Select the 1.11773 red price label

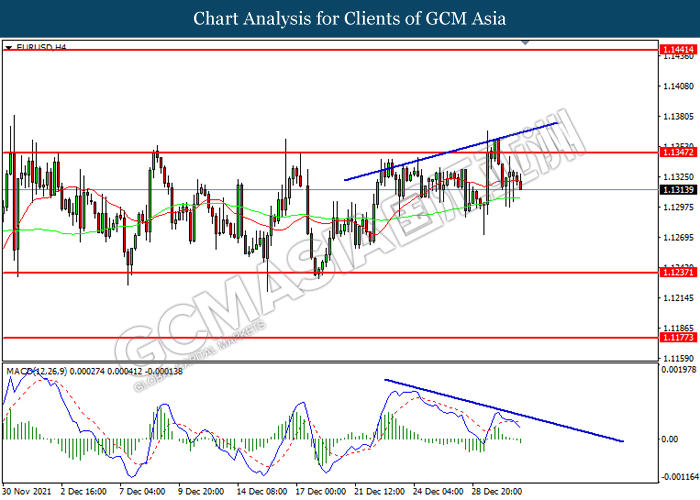(x=678, y=338)
